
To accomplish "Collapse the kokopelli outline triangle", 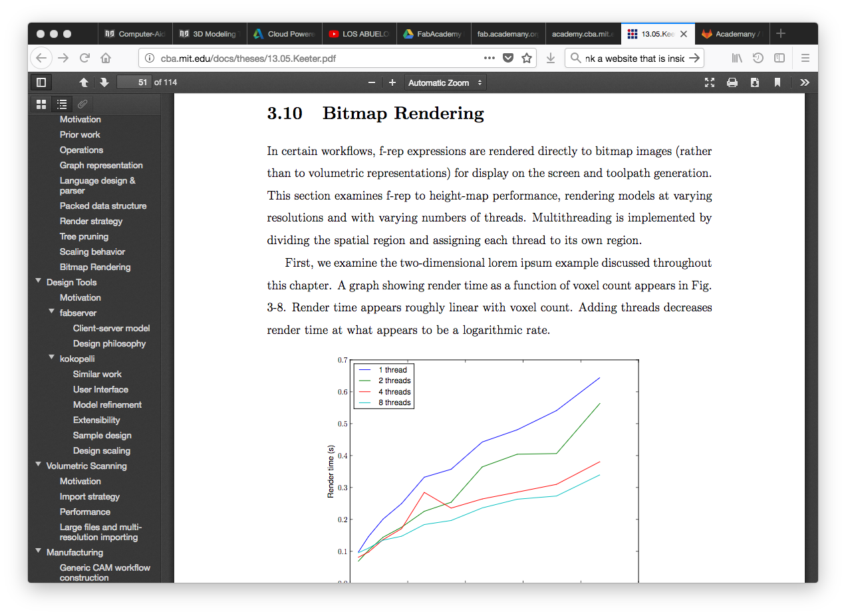I will coord(52,358).
